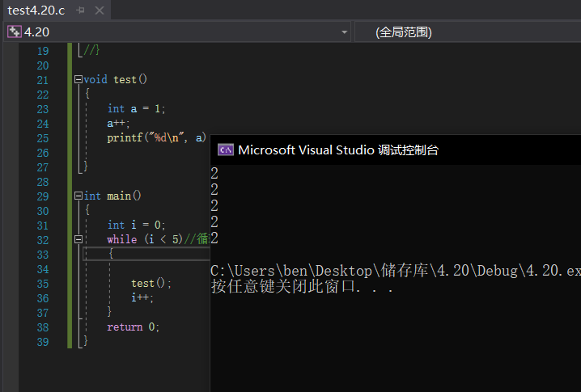Image resolution: width=581 pixels, height=392 pixels.
Task: Click the 'int main()' declaration
Action: point(112,196)
